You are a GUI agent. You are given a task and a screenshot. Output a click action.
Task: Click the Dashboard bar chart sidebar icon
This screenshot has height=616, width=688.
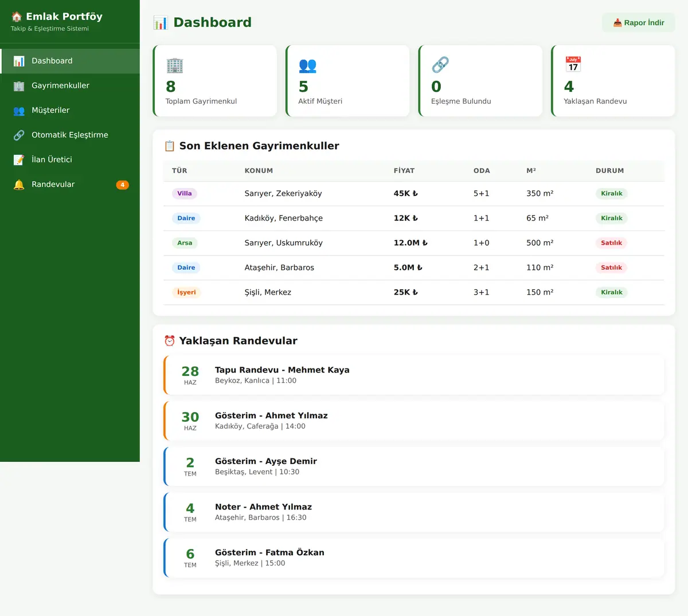(x=19, y=61)
